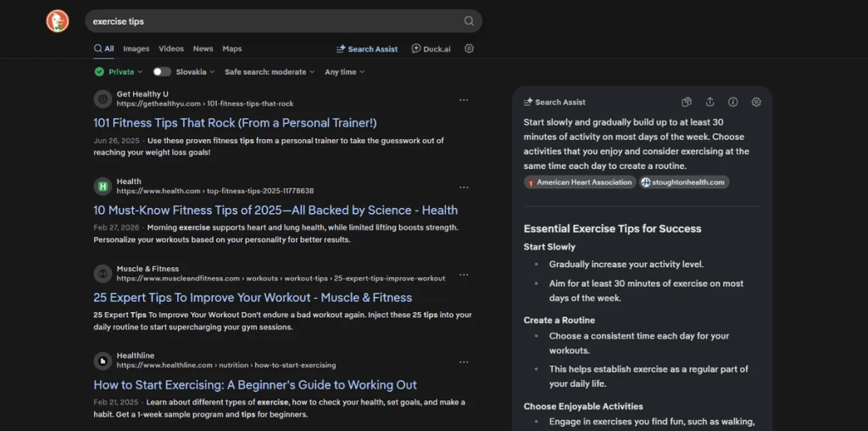Click the Choose Enjoyable Activities subheading
Viewport: 868px width, 431px height.
[x=583, y=406]
